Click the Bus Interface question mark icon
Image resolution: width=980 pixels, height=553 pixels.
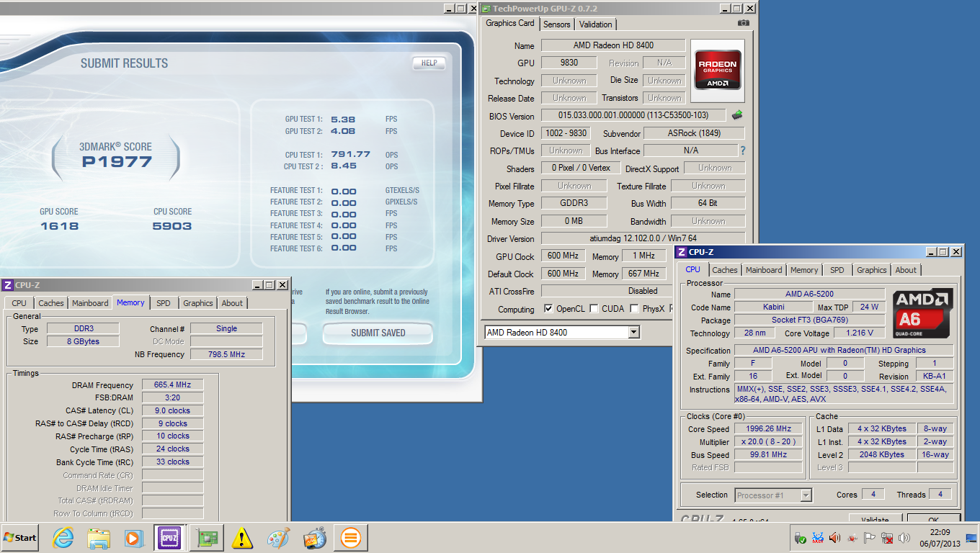743,150
